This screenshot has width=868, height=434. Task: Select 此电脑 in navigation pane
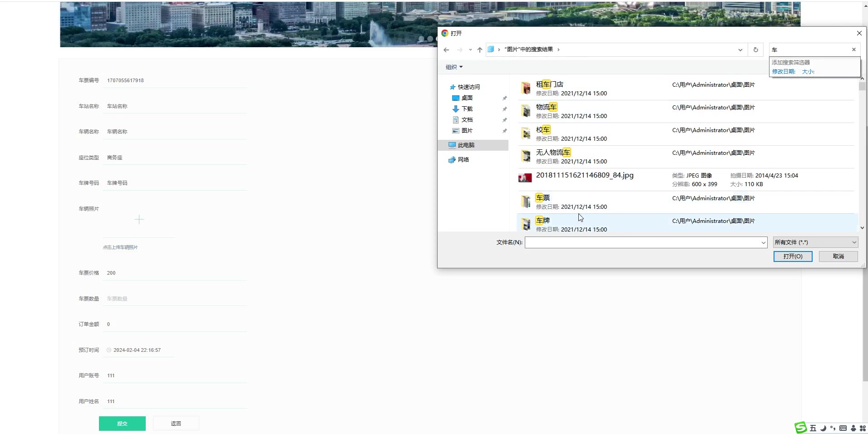click(473, 145)
